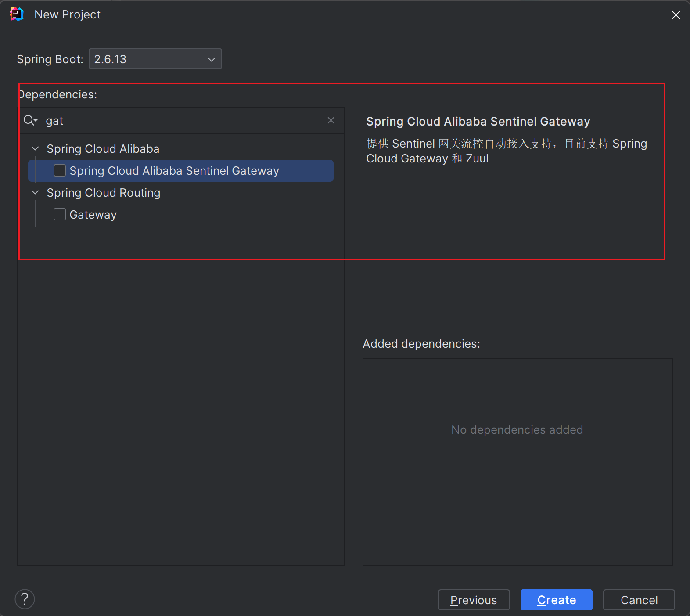Click the "New Project" dialog title
The width and height of the screenshot is (690, 616).
coord(68,14)
